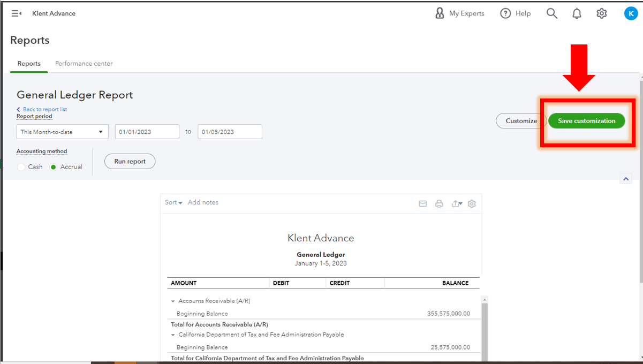Click the print report icon
Image resolution: width=643 pixels, height=364 pixels.
click(x=439, y=203)
